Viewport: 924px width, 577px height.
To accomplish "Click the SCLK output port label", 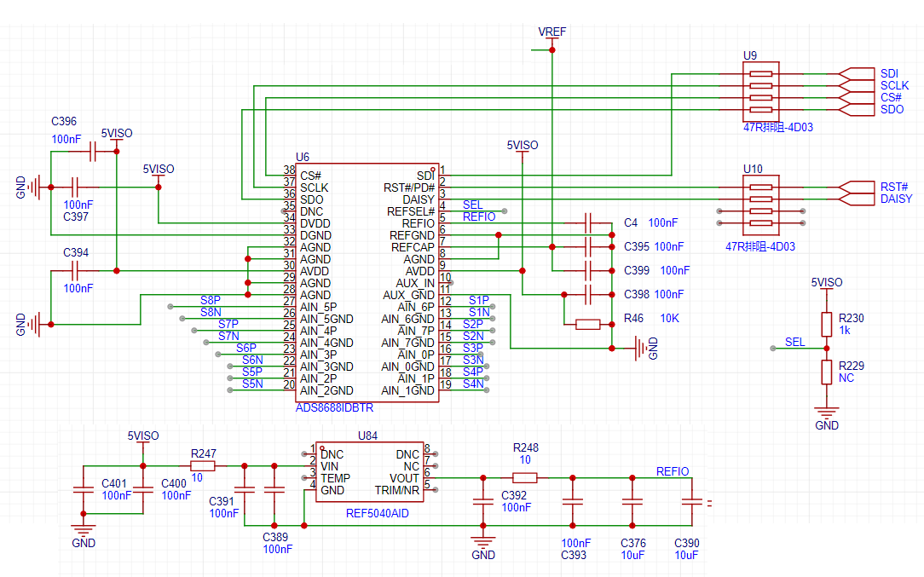I will [x=894, y=85].
